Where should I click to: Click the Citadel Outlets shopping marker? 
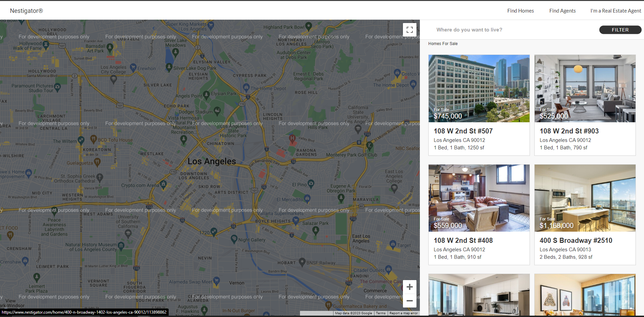pyautogui.click(x=388, y=270)
